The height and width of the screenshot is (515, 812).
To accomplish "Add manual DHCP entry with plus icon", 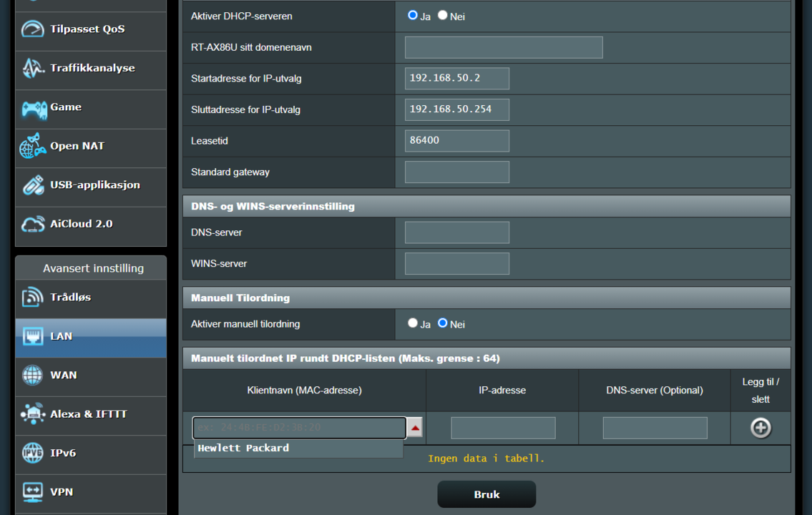I will click(x=760, y=428).
